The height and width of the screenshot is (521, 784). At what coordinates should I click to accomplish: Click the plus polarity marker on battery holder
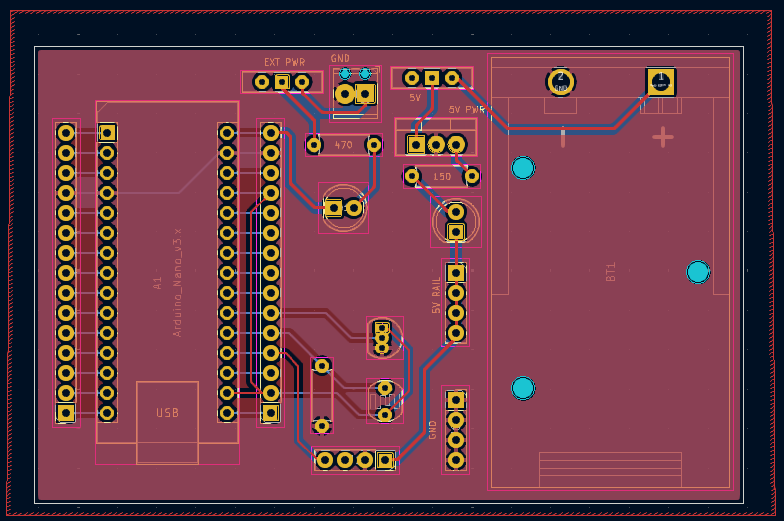click(663, 135)
